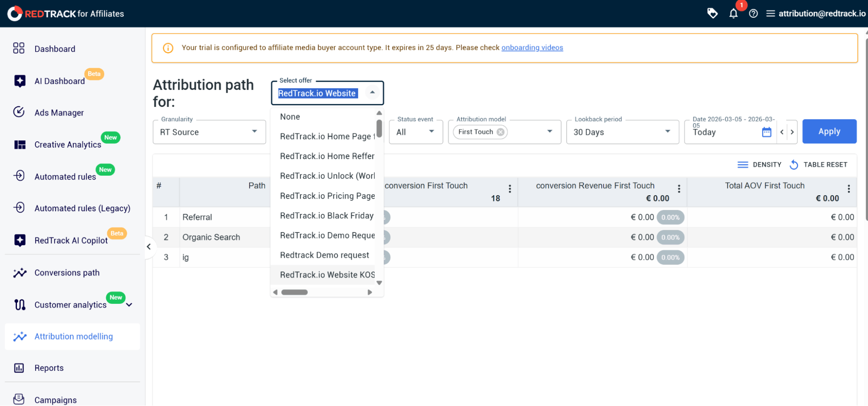
Task: Click the offer list vertical scrollbar thumb
Action: [379, 128]
